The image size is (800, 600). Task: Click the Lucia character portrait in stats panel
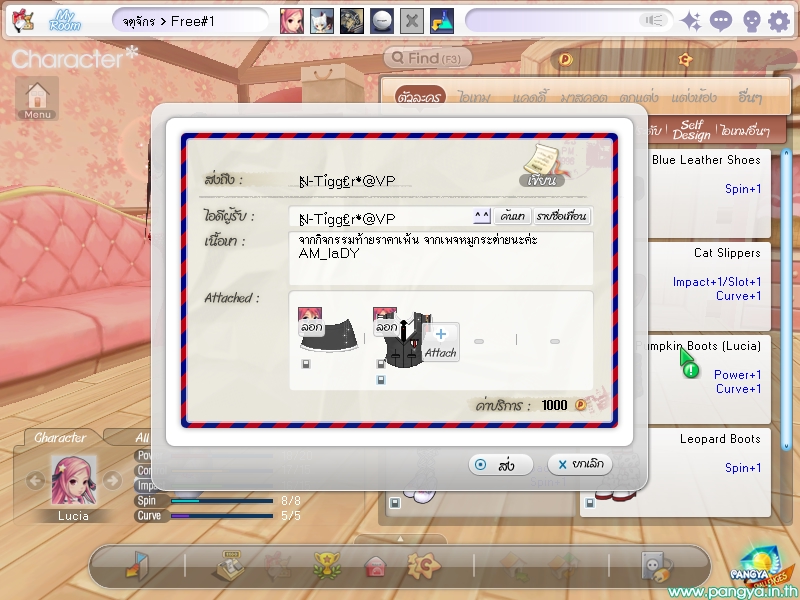point(73,481)
